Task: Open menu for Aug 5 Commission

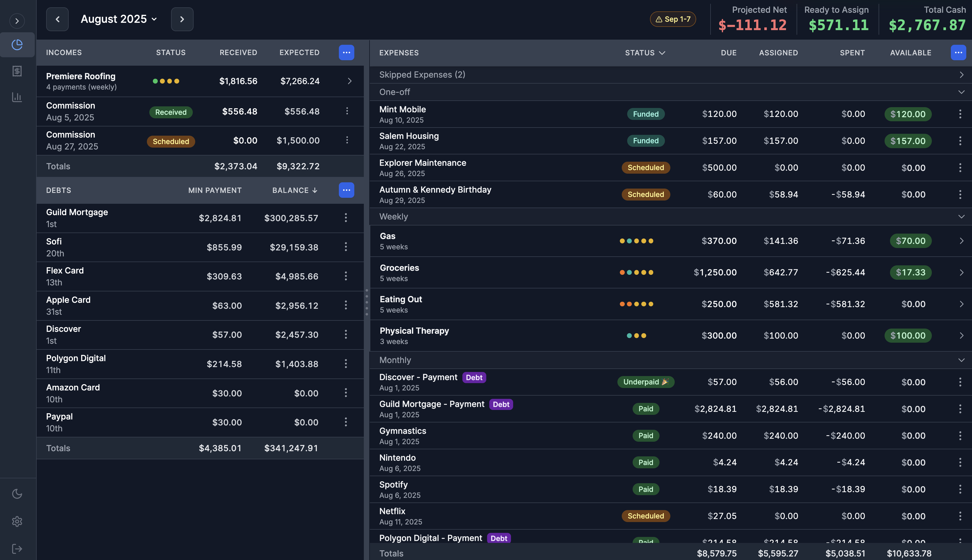Action: point(347,111)
